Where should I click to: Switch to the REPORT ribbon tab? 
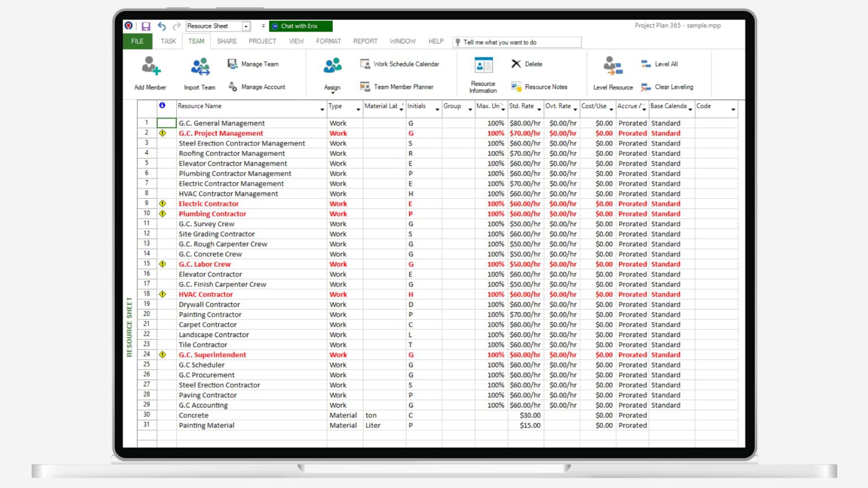(365, 41)
